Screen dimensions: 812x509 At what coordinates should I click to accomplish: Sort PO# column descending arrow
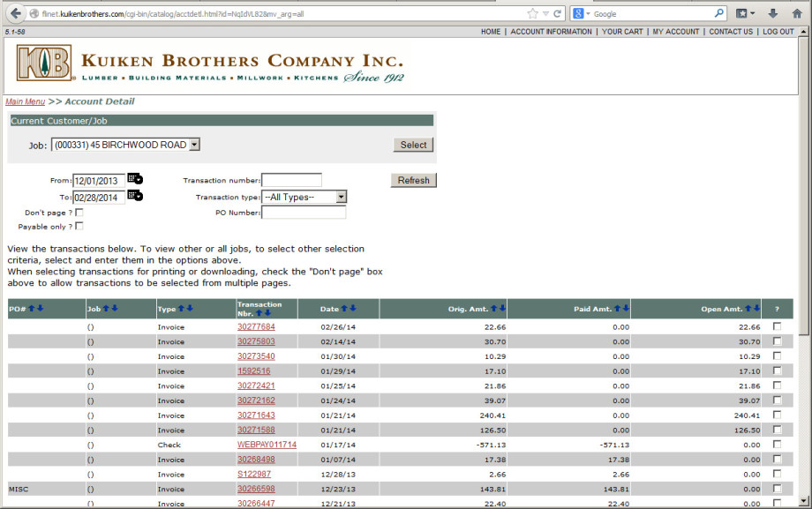pos(40,308)
